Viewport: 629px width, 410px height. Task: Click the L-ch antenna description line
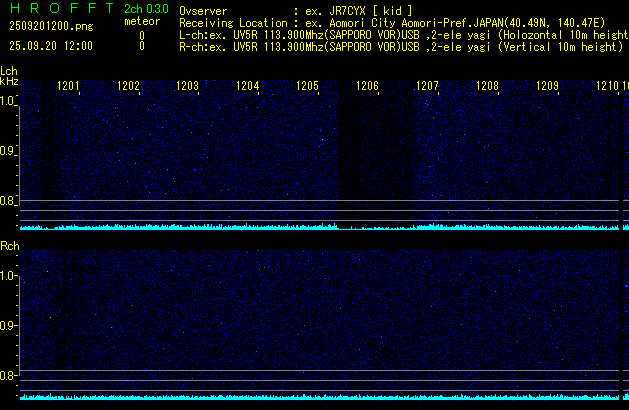[x=402, y=35]
